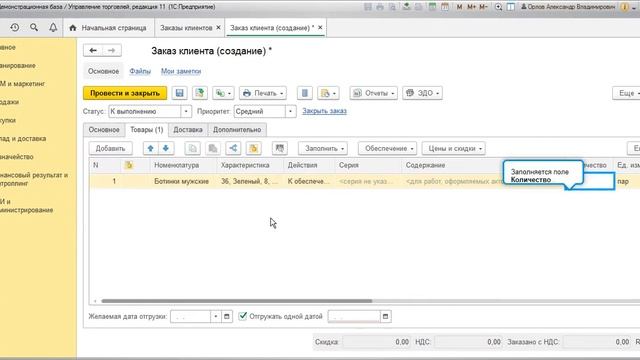The image size is (640, 360).
Task: Click the barcode search icon
Action: coord(280,148)
